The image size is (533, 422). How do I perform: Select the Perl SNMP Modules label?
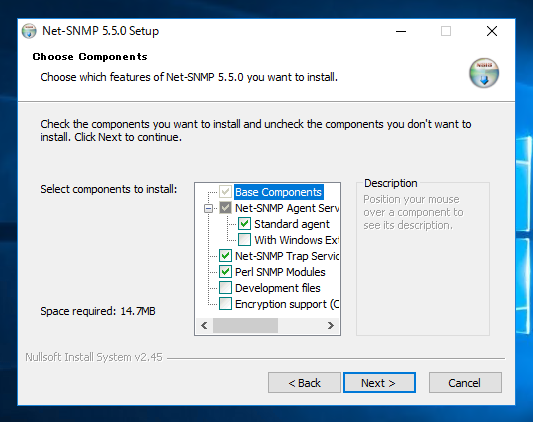(x=280, y=272)
